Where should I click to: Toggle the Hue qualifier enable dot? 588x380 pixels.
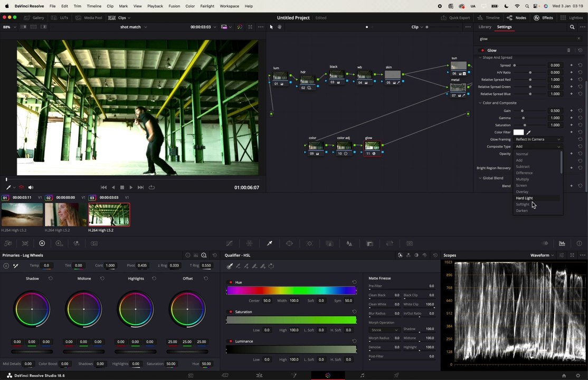(231, 282)
